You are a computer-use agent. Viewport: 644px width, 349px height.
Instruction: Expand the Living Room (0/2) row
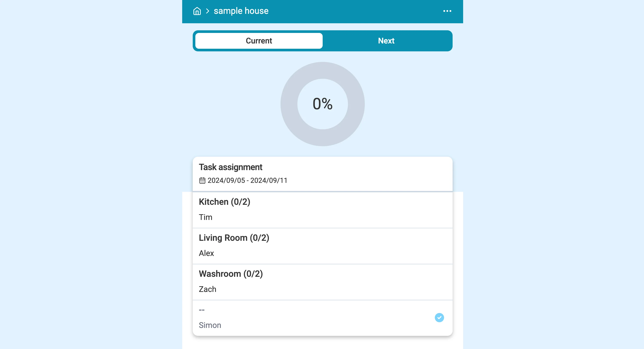tap(322, 246)
